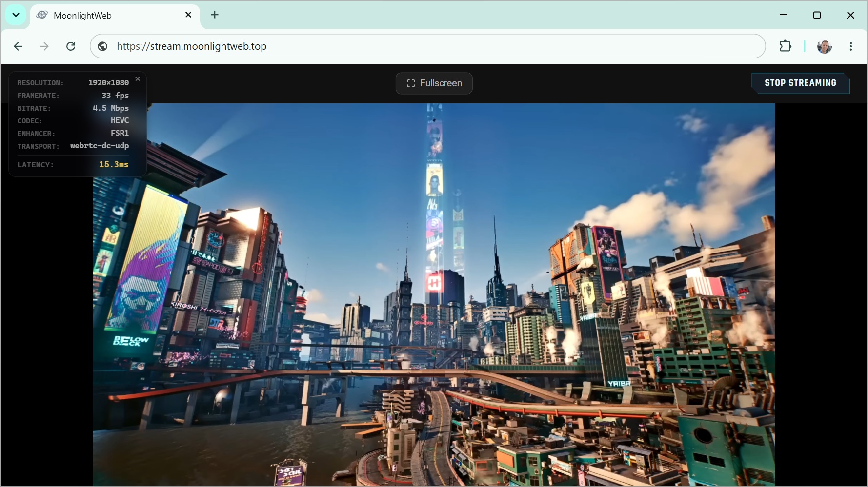868x487 pixels.
Task: Close the stream stats overlay
Action: [138, 78]
